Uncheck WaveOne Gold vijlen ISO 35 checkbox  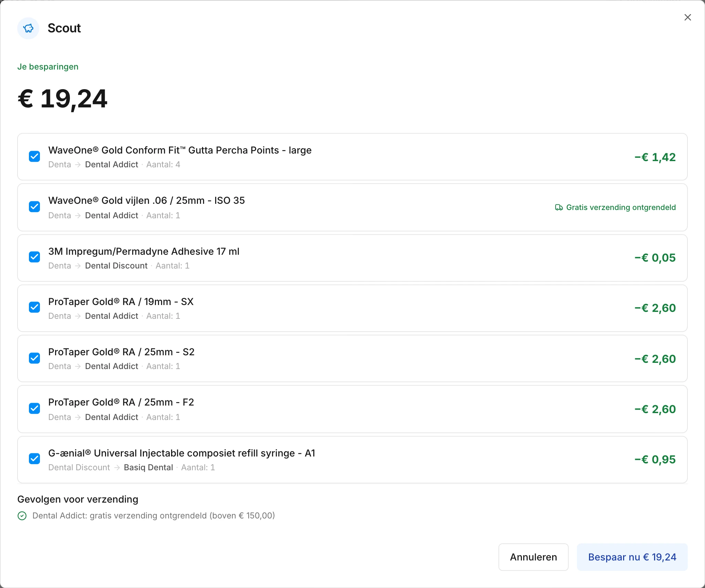[34, 207]
